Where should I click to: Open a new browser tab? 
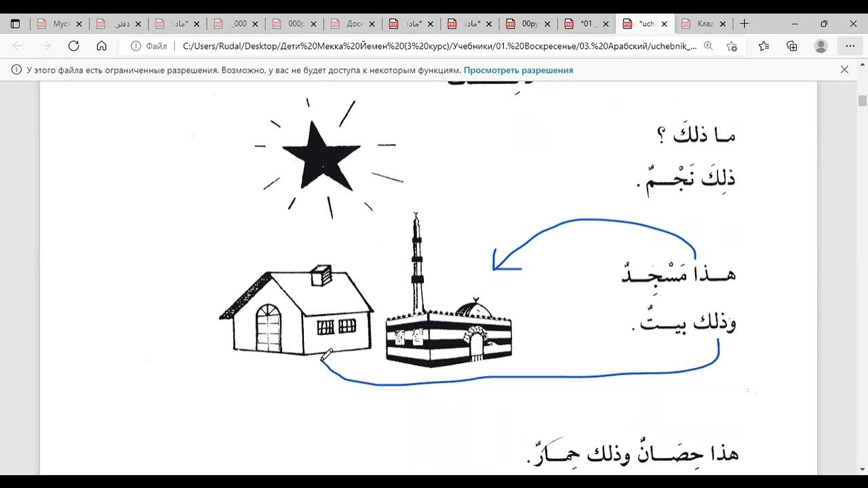tap(745, 24)
